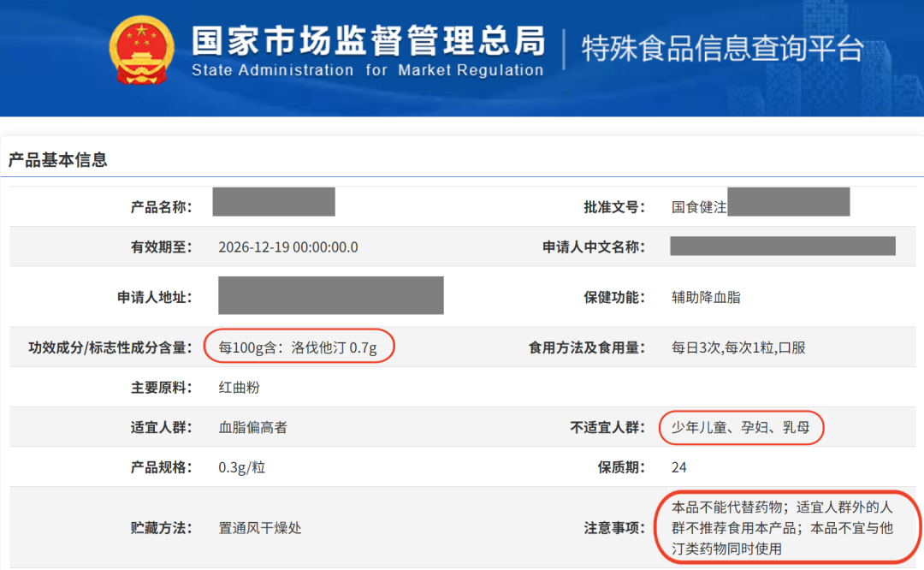This screenshot has width=924, height=570.
Task: Click the national emblem logo
Action: click(x=141, y=50)
